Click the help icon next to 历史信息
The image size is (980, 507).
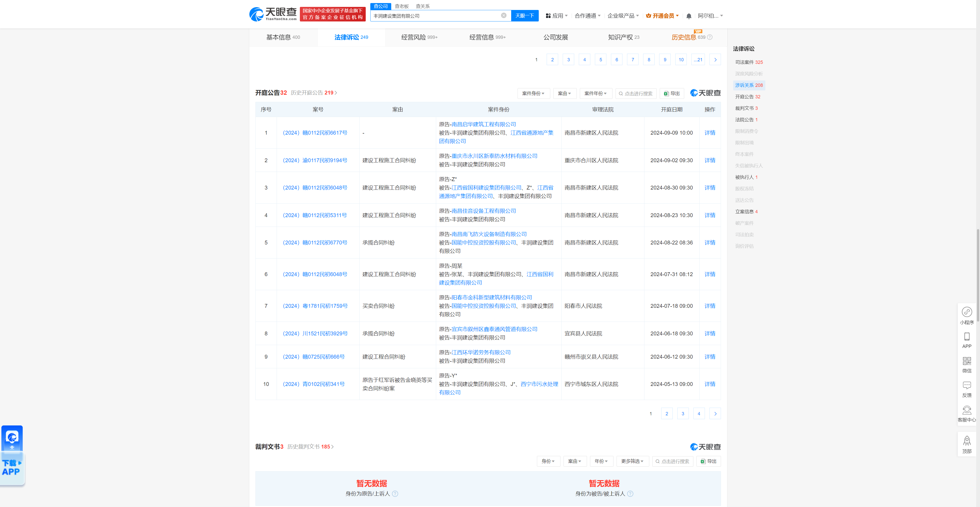click(x=709, y=37)
